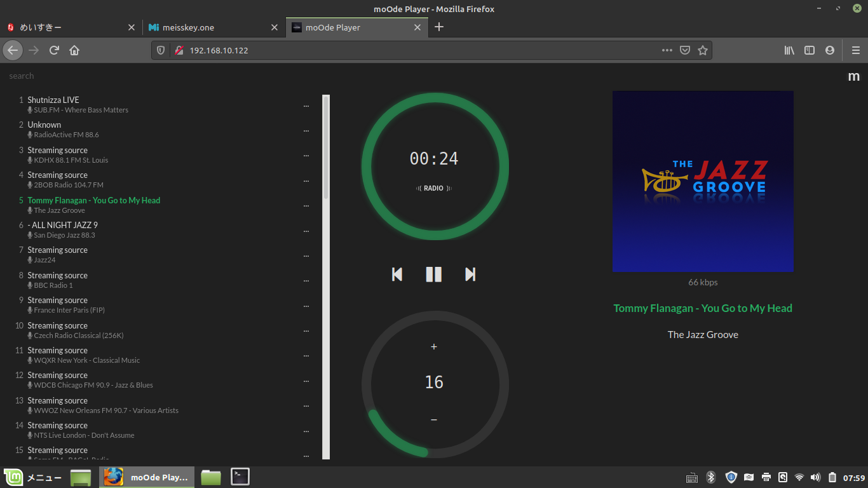Bookmark this page with star icon
This screenshot has height=488, width=868.
click(702, 50)
